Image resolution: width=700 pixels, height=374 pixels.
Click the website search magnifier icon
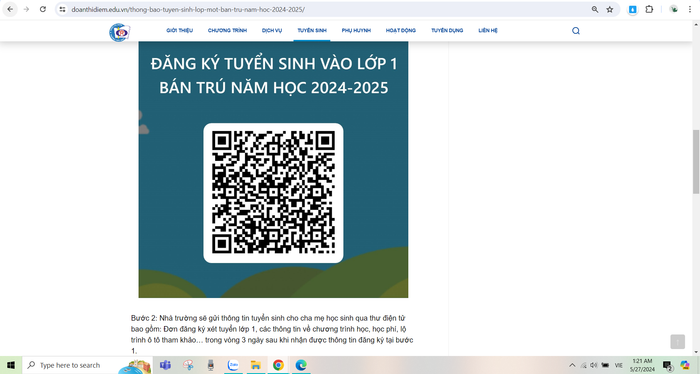576,31
